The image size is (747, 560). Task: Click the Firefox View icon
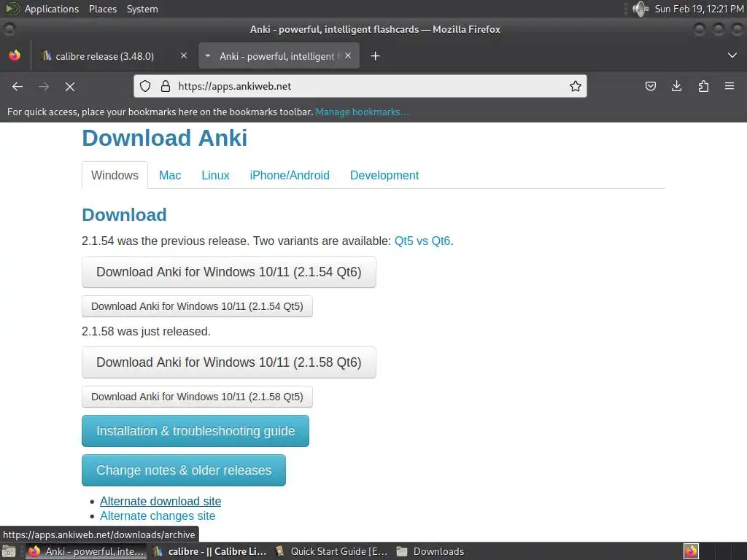click(15, 55)
